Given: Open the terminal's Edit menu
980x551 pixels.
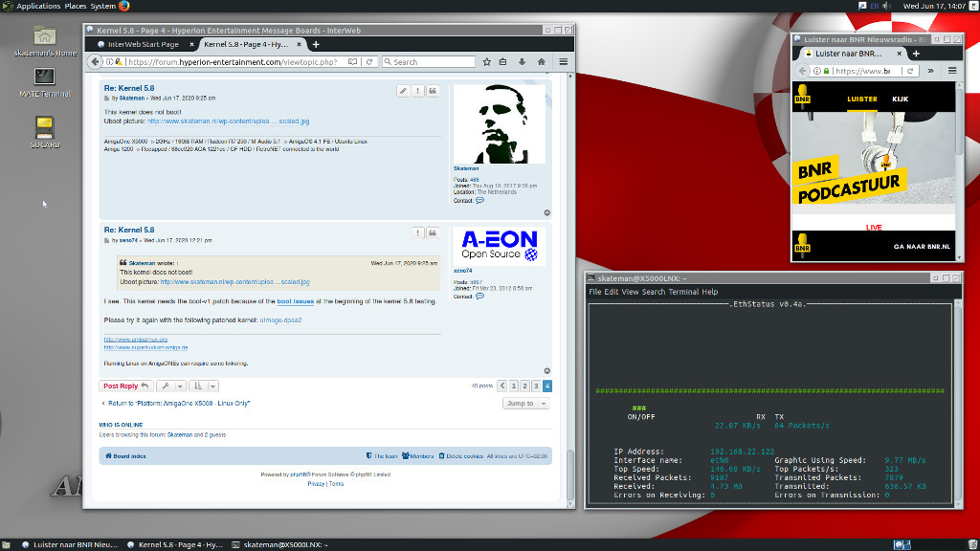Looking at the screenshot, I should tap(612, 292).
